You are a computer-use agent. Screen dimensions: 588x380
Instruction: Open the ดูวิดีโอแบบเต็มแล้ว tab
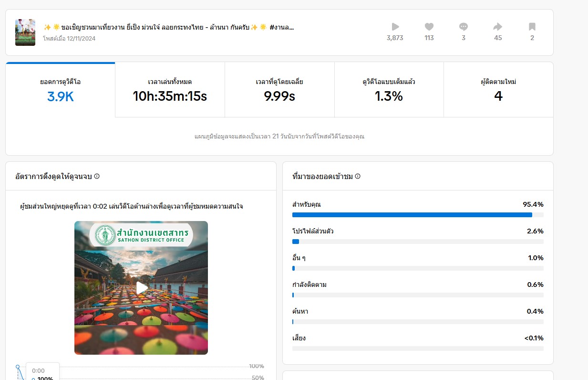click(x=389, y=90)
